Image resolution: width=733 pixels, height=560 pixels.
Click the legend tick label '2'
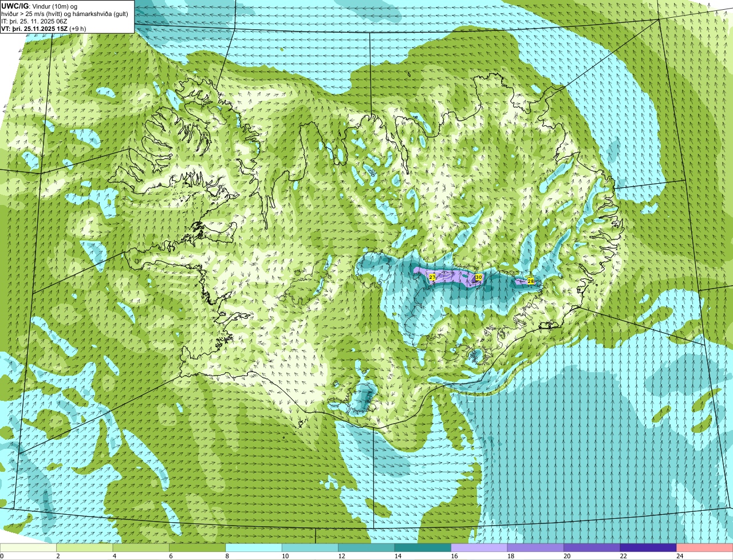[x=58, y=555]
